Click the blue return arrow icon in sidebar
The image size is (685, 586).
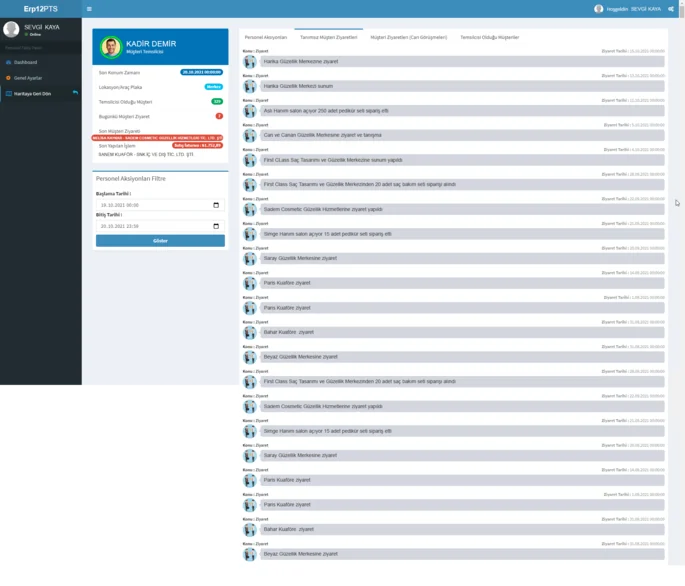(76, 93)
